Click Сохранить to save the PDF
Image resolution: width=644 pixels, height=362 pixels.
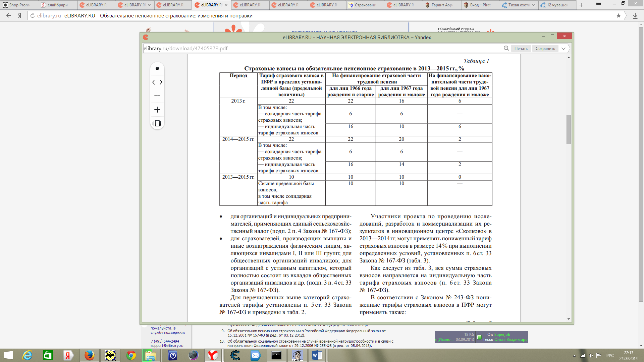pyautogui.click(x=545, y=49)
